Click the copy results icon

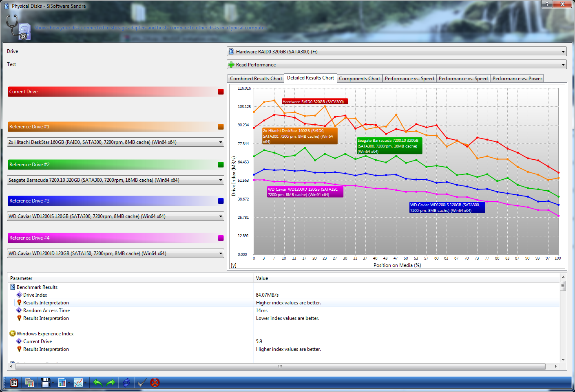30,383
